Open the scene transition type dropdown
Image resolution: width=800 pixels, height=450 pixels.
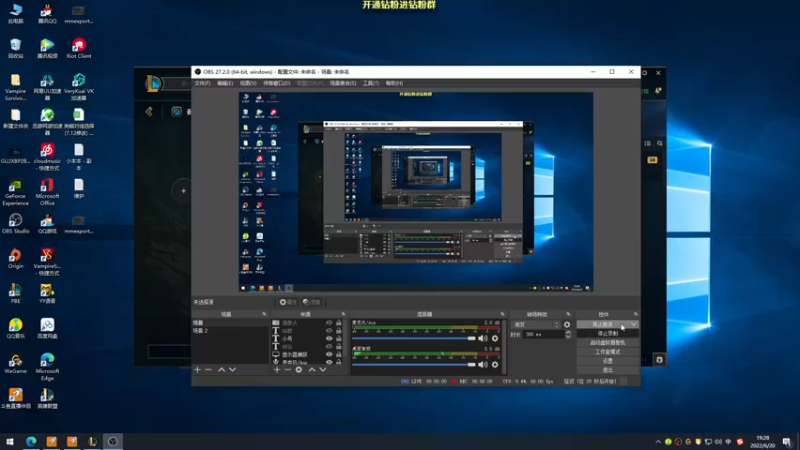[536, 324]
